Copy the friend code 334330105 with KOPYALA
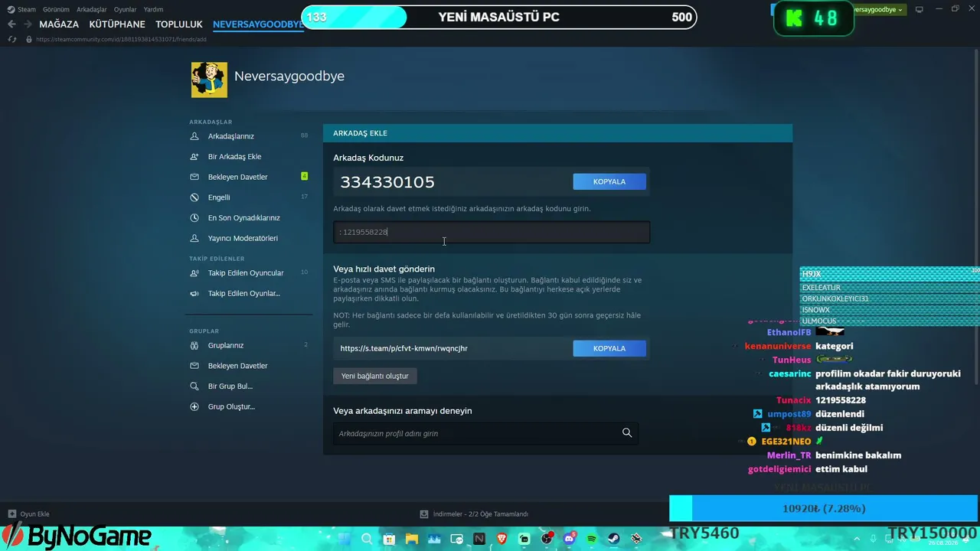Screen dimensions: 980x551 [609, 181]
